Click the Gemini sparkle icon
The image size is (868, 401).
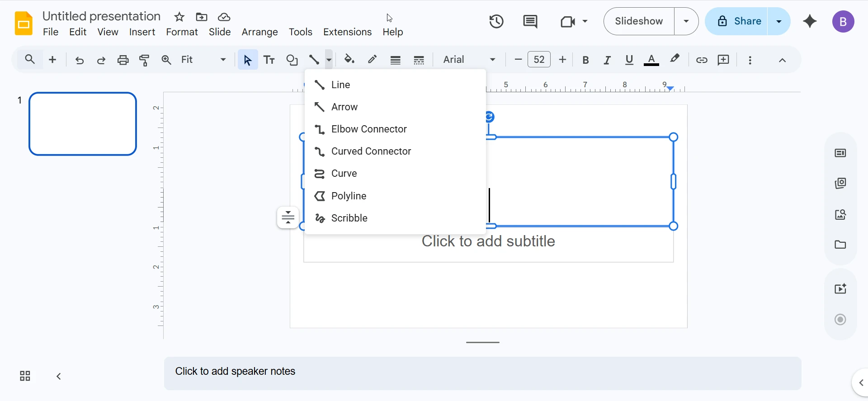click(x=810, y=21)
